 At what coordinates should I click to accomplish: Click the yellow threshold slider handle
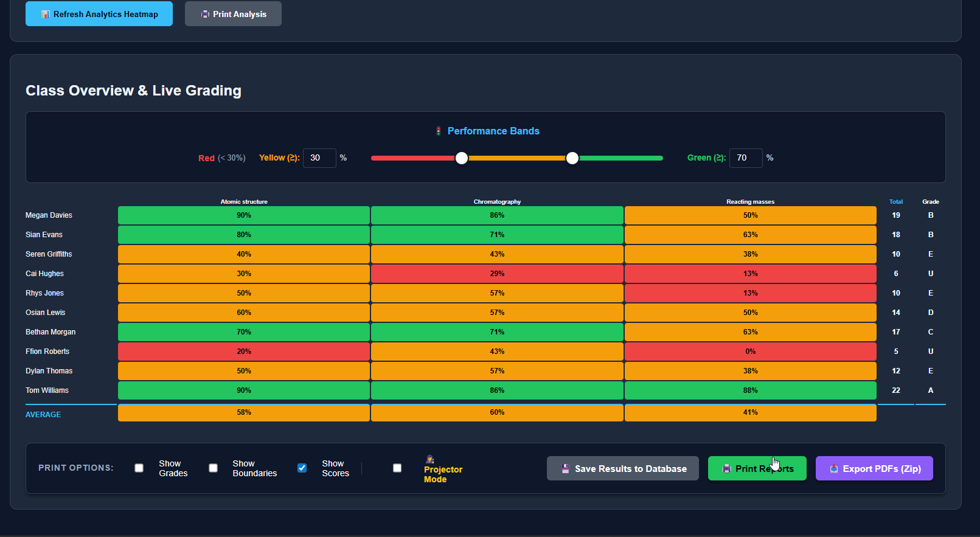(x=462, y=158)
